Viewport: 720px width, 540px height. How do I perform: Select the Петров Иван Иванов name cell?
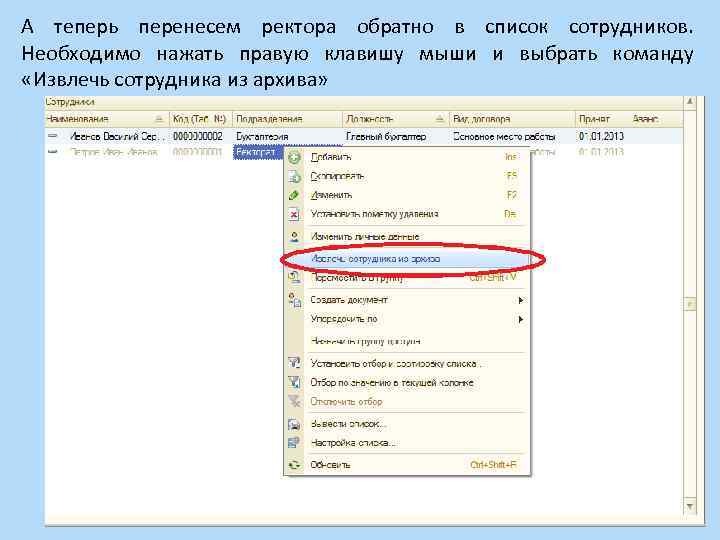pyautogui.click(x=114, y=152)
